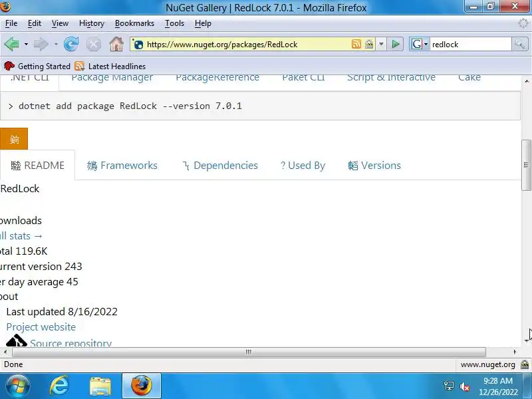Image resolution: width=532 pixels, height=399 pixels.
Task: Select the README tab
Action: click(37, 165)
